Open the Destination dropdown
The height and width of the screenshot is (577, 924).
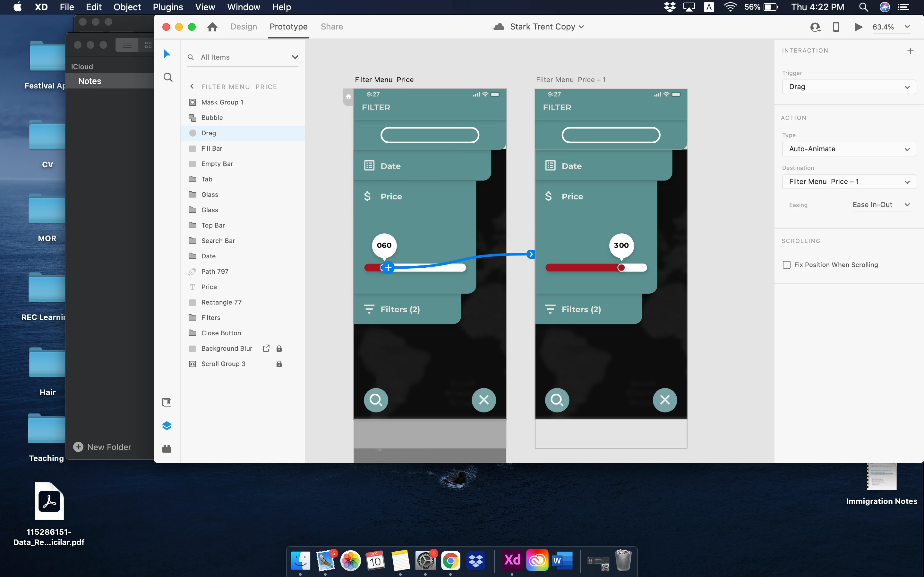(848, 182)
